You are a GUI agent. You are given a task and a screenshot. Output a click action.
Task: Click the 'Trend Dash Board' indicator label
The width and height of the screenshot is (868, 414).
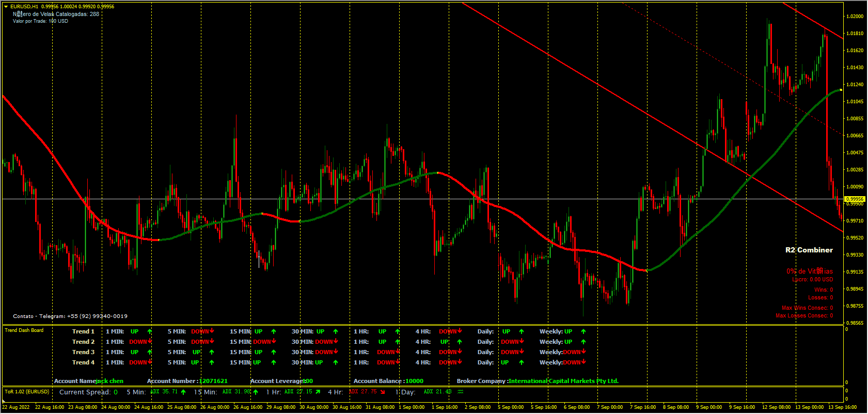[x=24, y=330]
